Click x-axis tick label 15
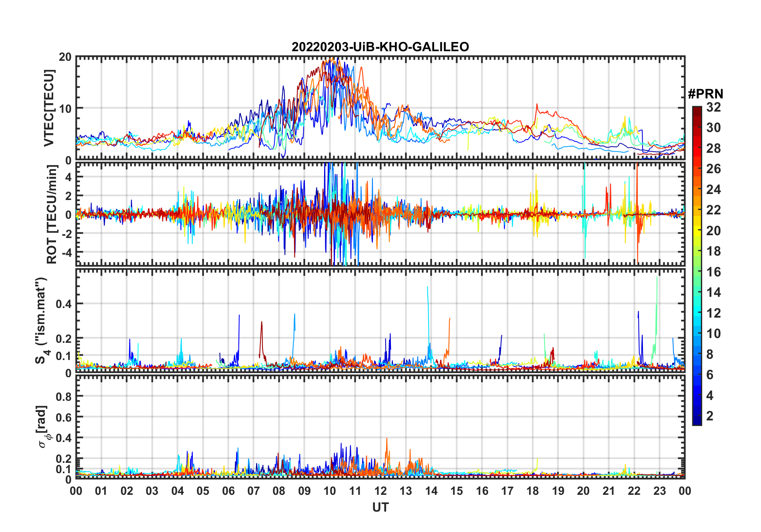 tap(457, 491)
